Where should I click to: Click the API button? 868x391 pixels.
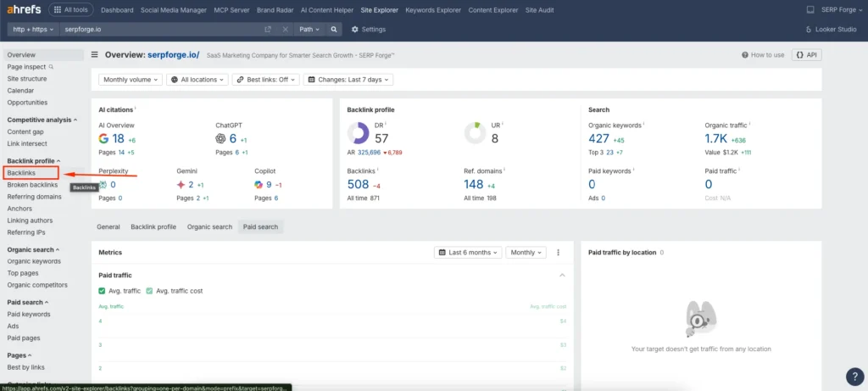(806, 55)
